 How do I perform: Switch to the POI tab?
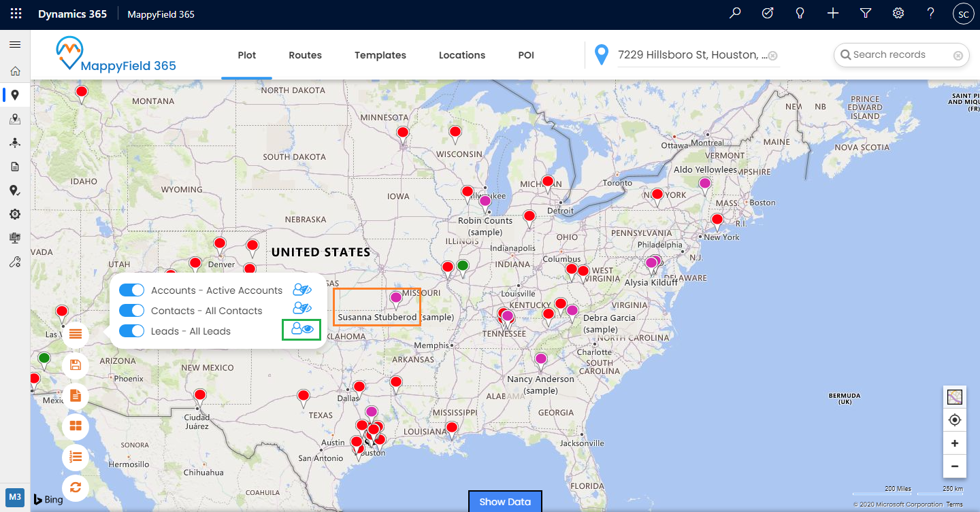point(526,55)
